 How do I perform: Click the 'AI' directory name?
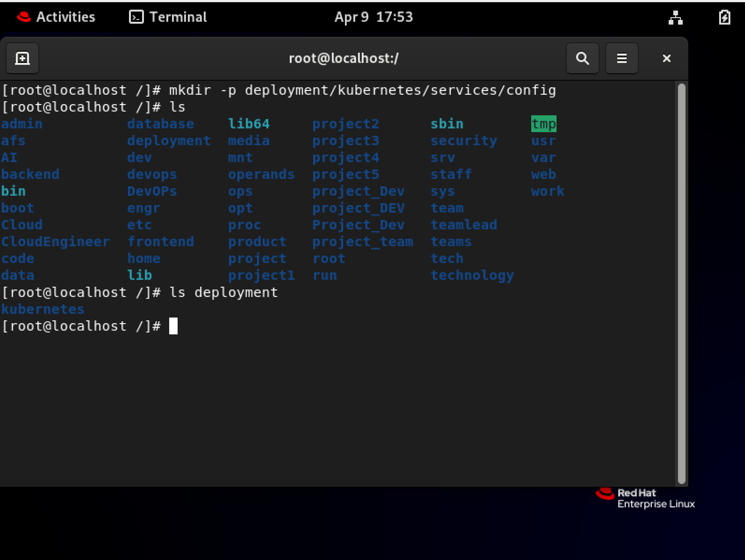click(9, 157)
